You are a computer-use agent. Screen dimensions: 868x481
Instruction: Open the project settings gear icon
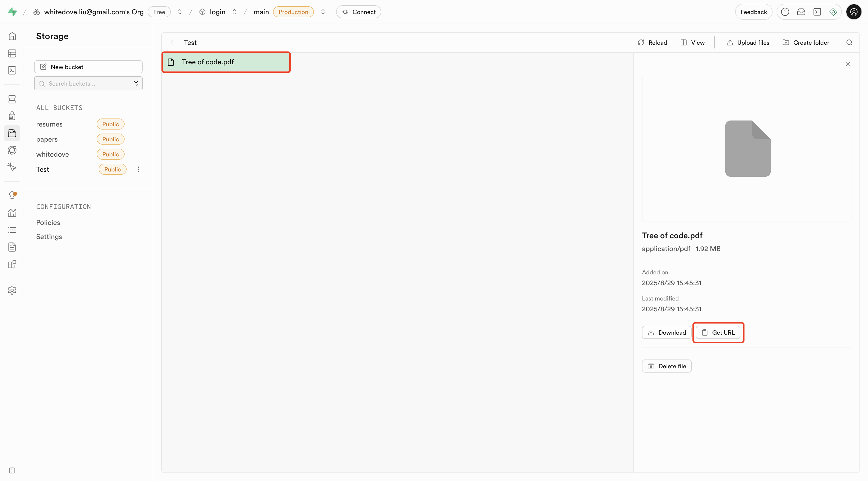tap(12, 290)
